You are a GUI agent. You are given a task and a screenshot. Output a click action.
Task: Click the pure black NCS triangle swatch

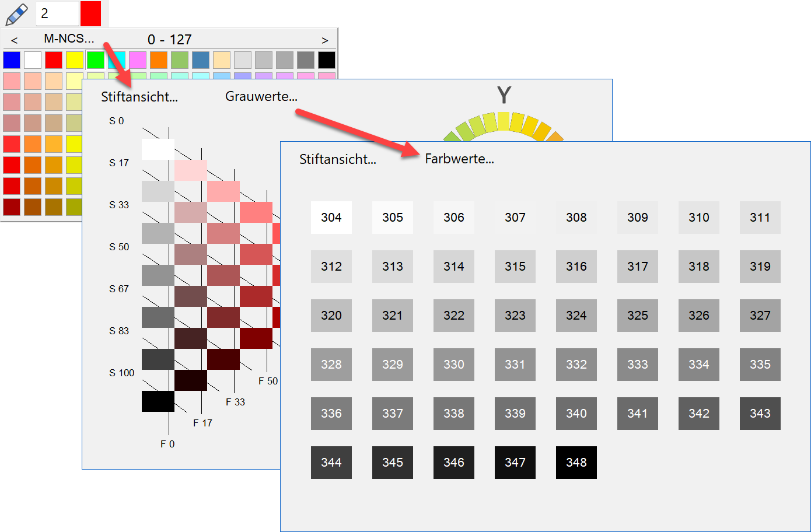click(x=158, y=401)
